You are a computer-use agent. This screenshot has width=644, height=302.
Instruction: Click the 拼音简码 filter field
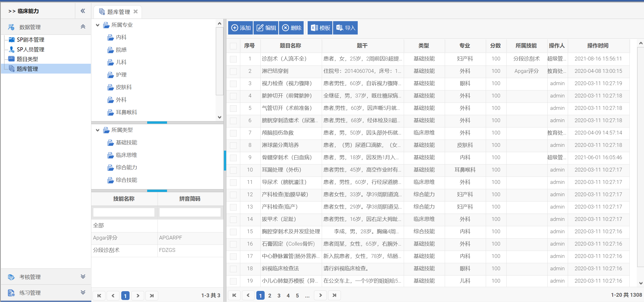pos(190,212)
